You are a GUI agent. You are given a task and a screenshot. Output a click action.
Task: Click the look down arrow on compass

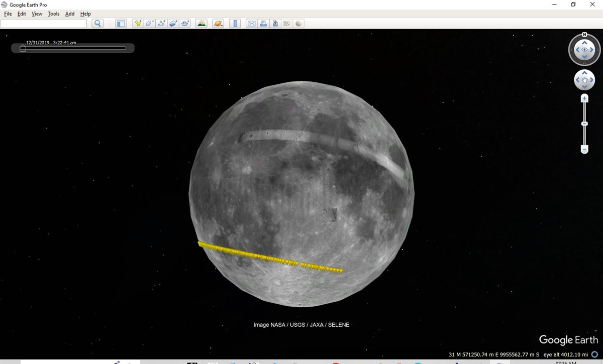pyautogui.click(x=584, y=57)
